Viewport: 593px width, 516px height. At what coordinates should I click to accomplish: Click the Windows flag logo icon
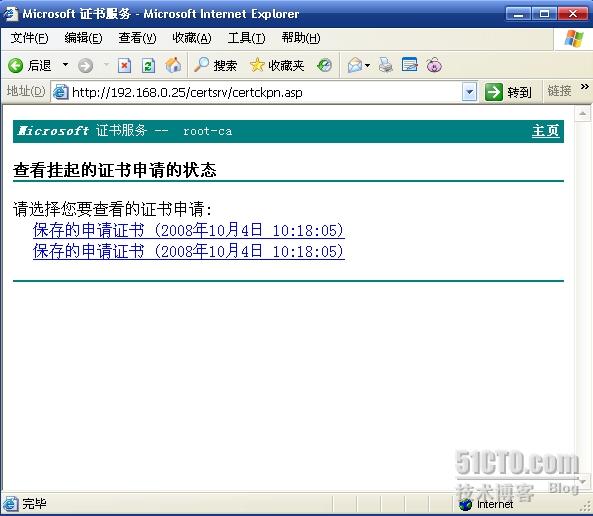574,39
